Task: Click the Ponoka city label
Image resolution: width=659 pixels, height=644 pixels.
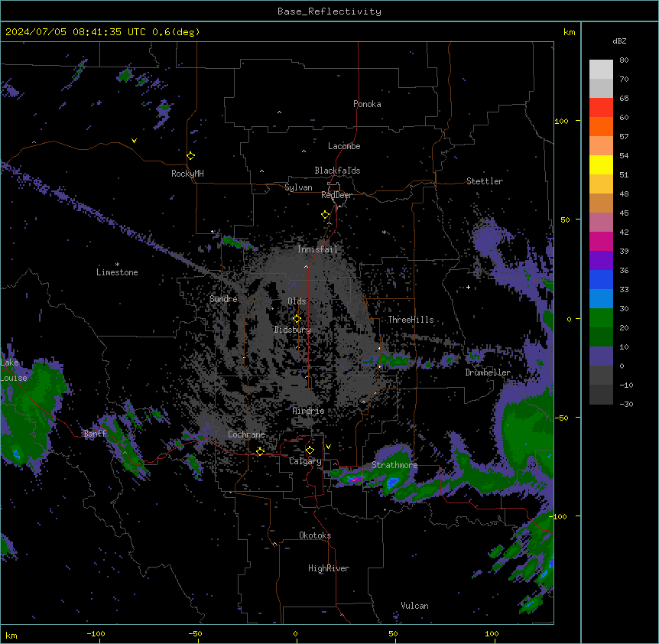Action: coord(367,104)
